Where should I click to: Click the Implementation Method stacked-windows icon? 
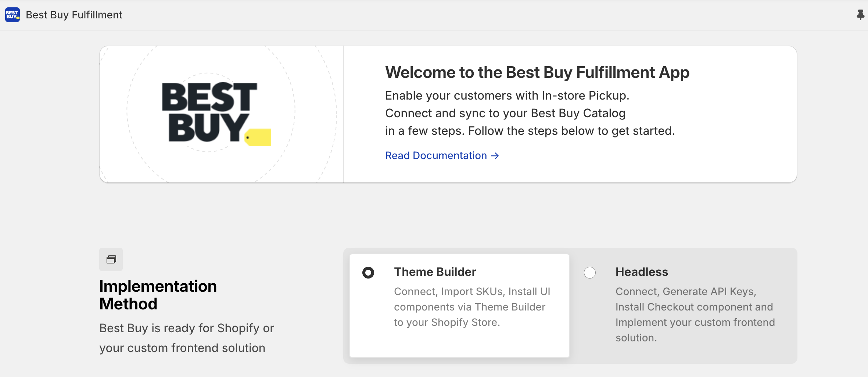tap(111, 259)
